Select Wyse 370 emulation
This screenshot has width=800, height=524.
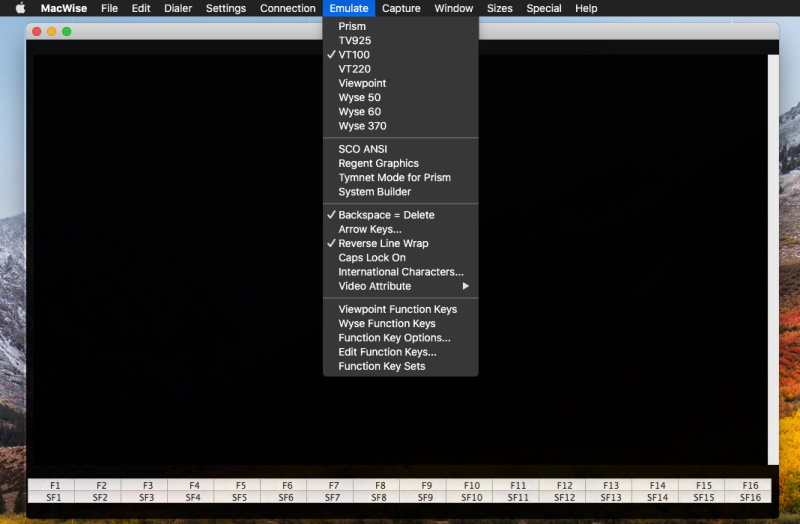coord(401,126)
